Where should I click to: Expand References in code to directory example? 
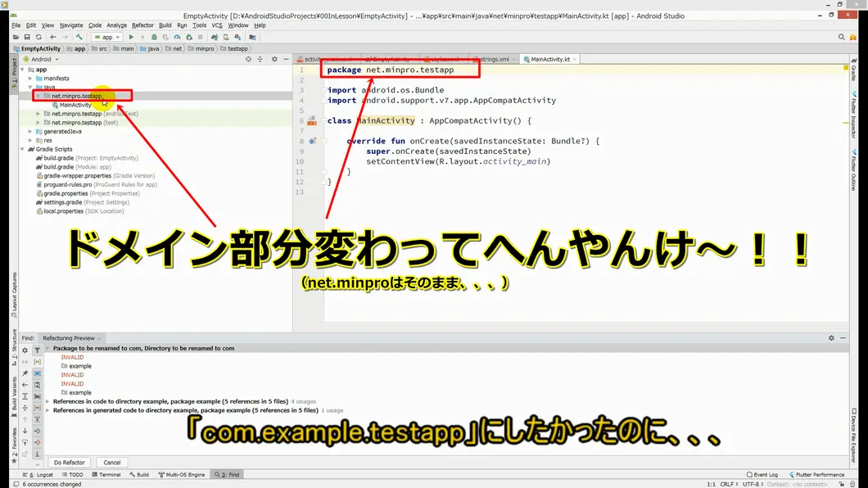click(47, 402)
